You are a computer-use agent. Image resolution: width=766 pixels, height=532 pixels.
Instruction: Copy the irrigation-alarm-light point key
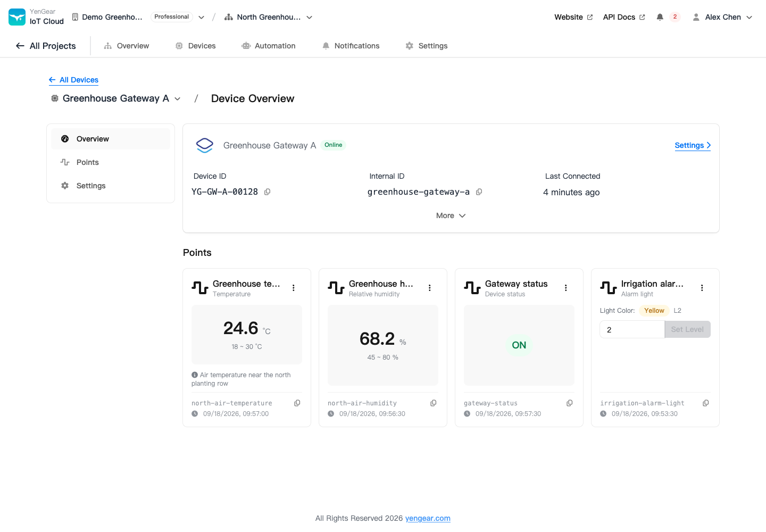[706, 403]
